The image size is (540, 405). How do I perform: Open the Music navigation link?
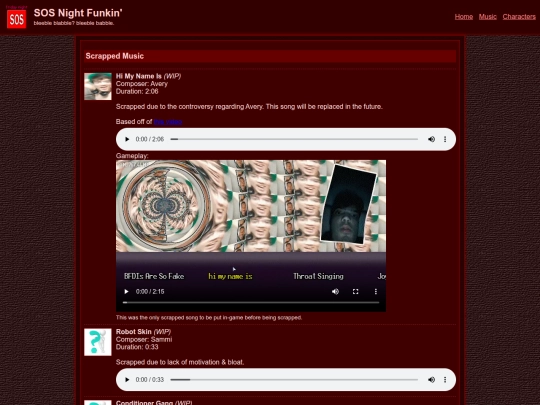487,17
